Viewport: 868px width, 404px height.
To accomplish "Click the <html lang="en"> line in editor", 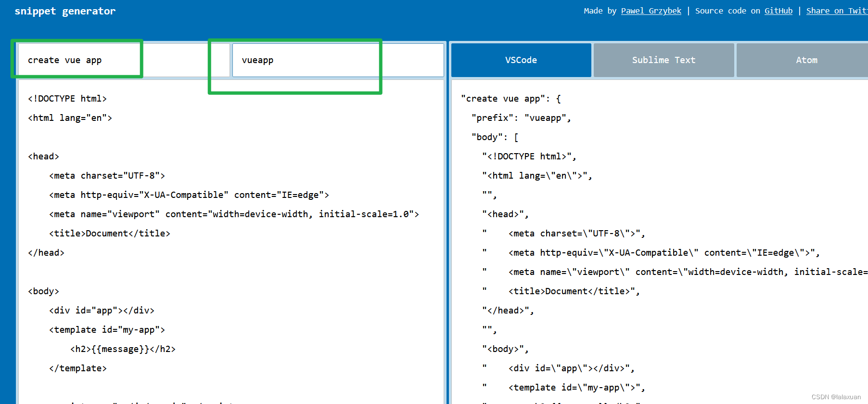I will point(70,118).
